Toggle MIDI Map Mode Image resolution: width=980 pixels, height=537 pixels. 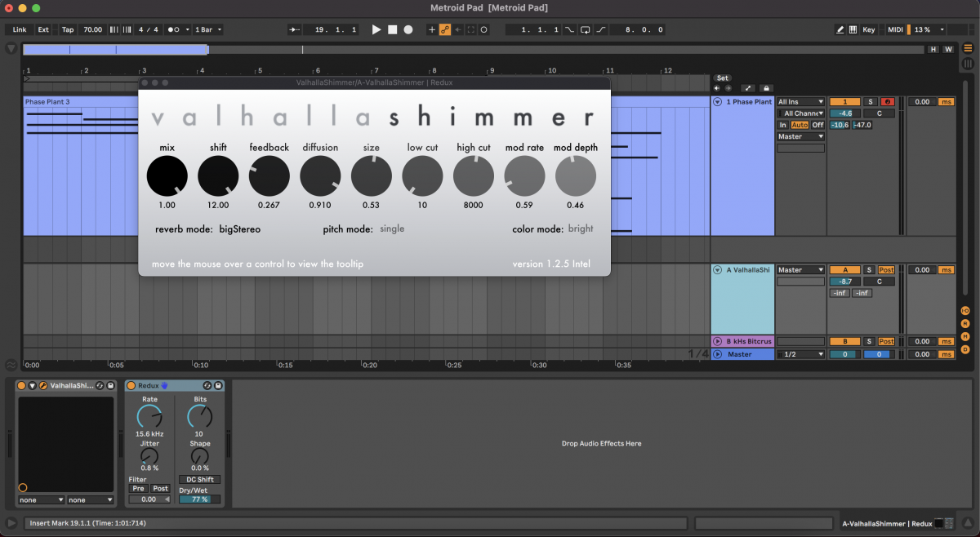pyautogui.click(x=896, y=29)
